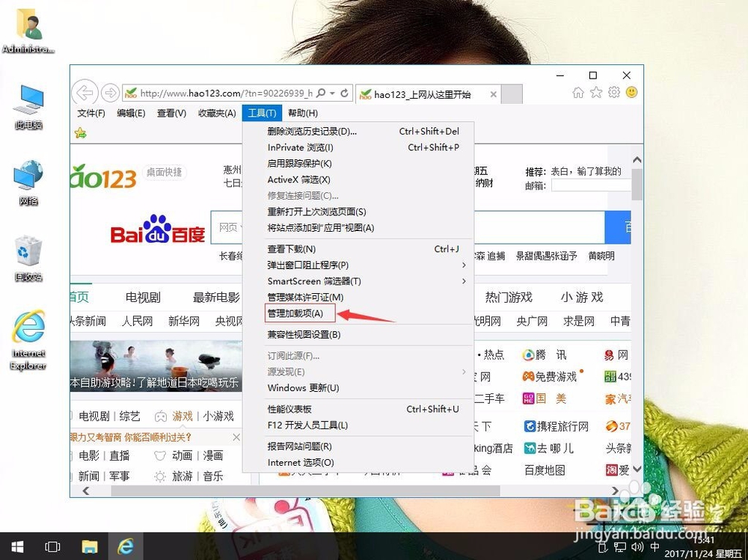
Task: Click the address bar search magnifier icon
Action: 321,93
